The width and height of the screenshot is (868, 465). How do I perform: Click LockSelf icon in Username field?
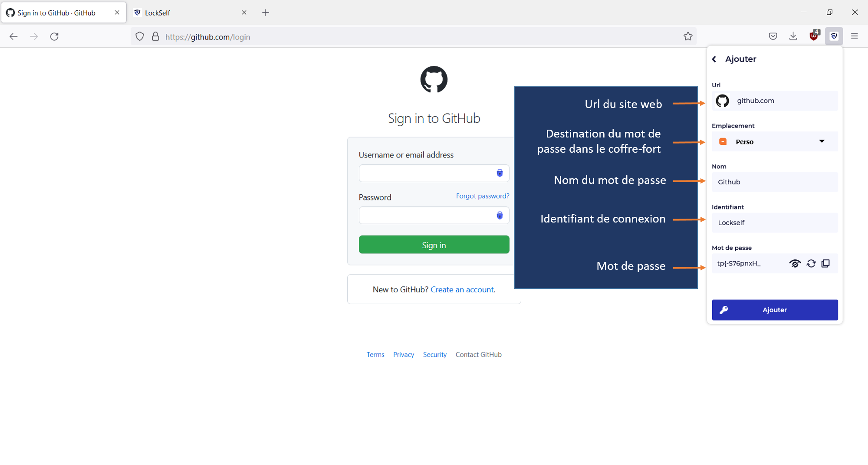500,173
